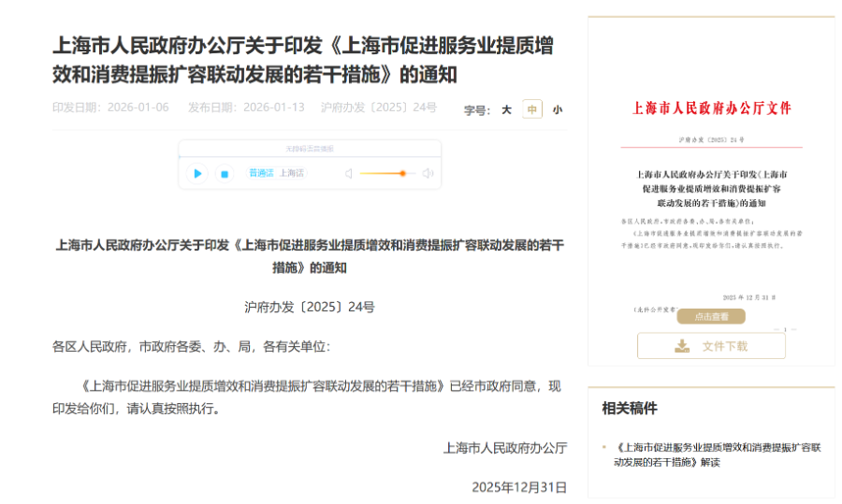
Task: Select 普通话 reading language
Action: 261,173
